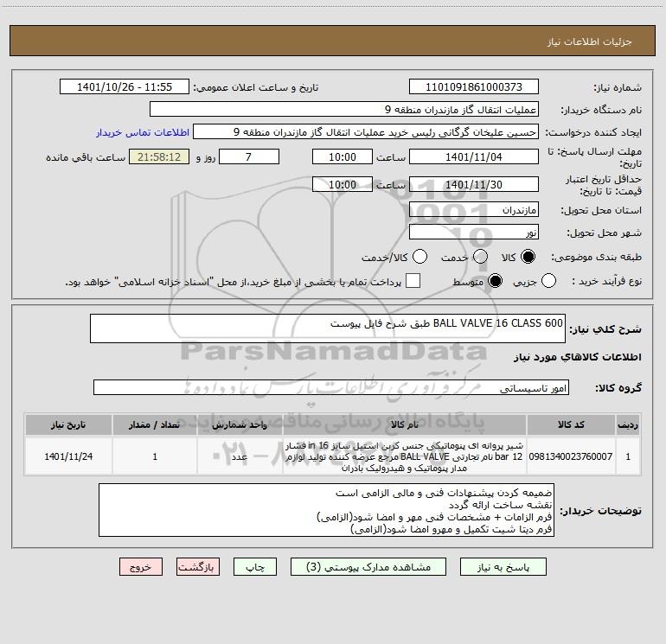The image size is (666, 644).
Task: Click the تعداد / مقدار column header
Action: pyautogui.click(x=155, y=424)
